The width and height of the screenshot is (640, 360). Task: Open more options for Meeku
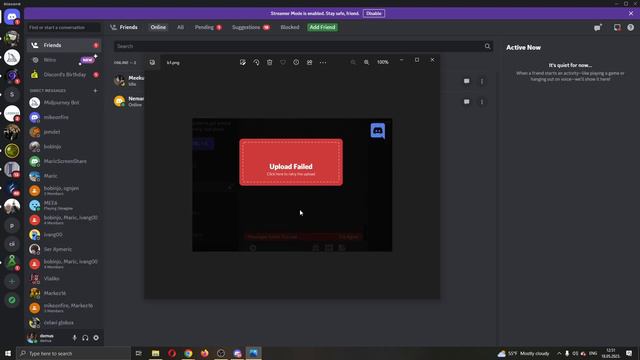(x=482, y=81)
